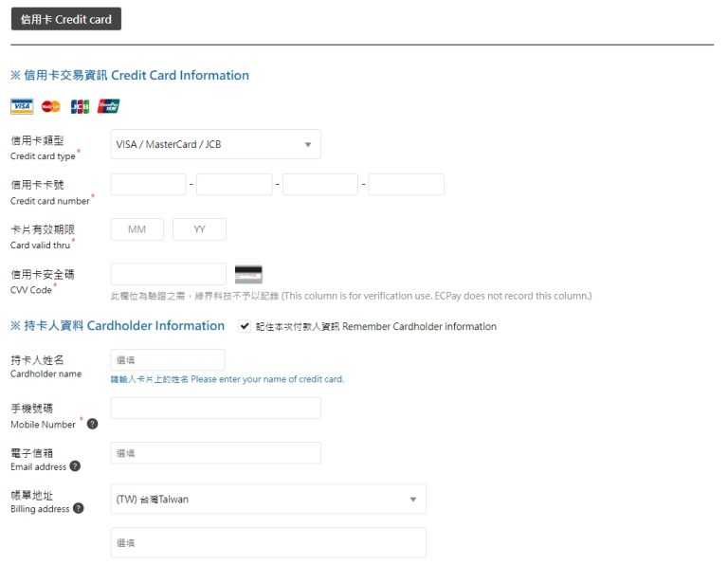Viewport: 728px width, 565px height.
Task: Click the Cardholder name input field
Action: [x=168, y=359]
